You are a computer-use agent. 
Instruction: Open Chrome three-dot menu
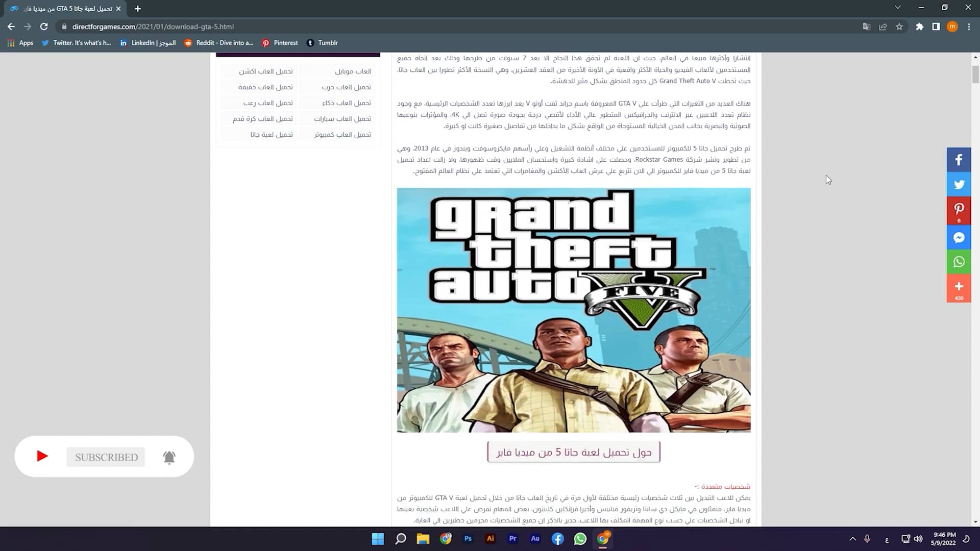pyautogui.click(x=969, y=27)
